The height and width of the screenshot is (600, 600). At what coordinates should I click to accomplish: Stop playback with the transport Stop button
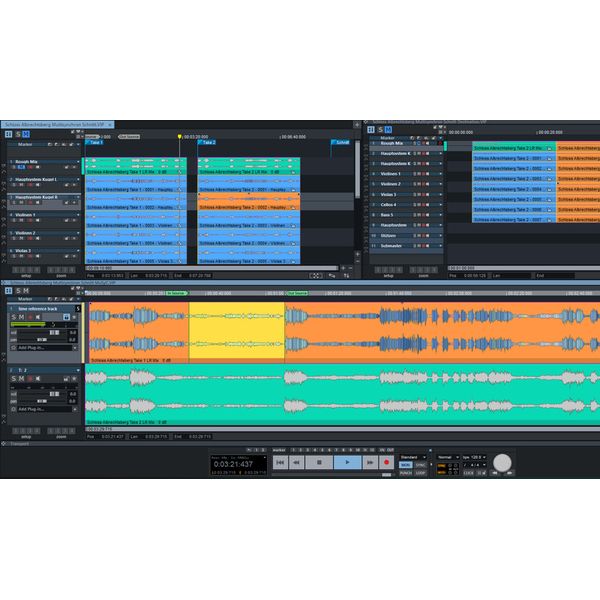[x=319, y=462]
